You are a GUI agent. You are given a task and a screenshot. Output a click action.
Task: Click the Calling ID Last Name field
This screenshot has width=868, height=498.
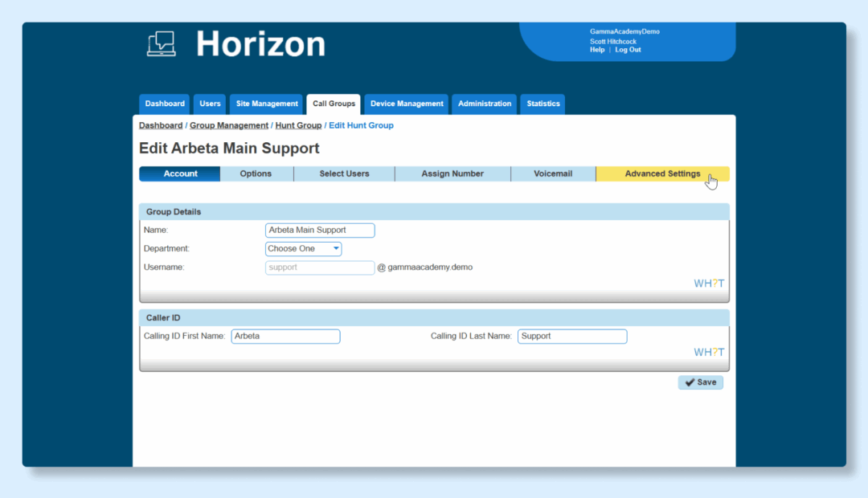click(572, 337)
